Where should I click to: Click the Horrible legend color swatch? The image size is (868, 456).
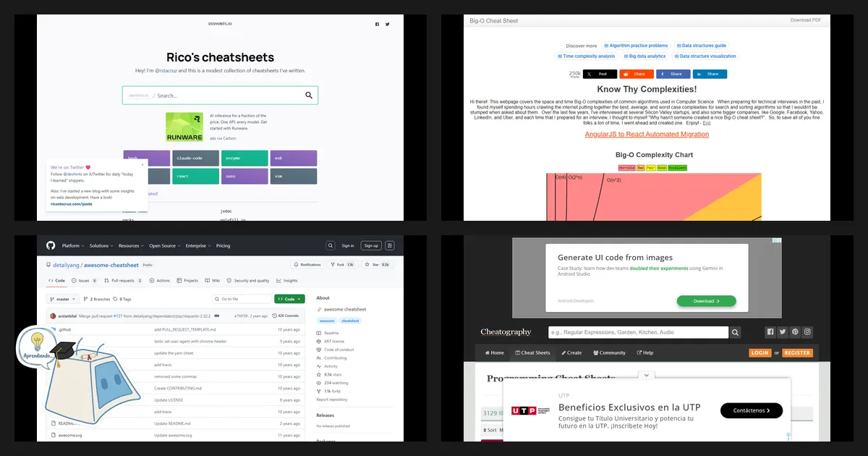pos(626,167)
